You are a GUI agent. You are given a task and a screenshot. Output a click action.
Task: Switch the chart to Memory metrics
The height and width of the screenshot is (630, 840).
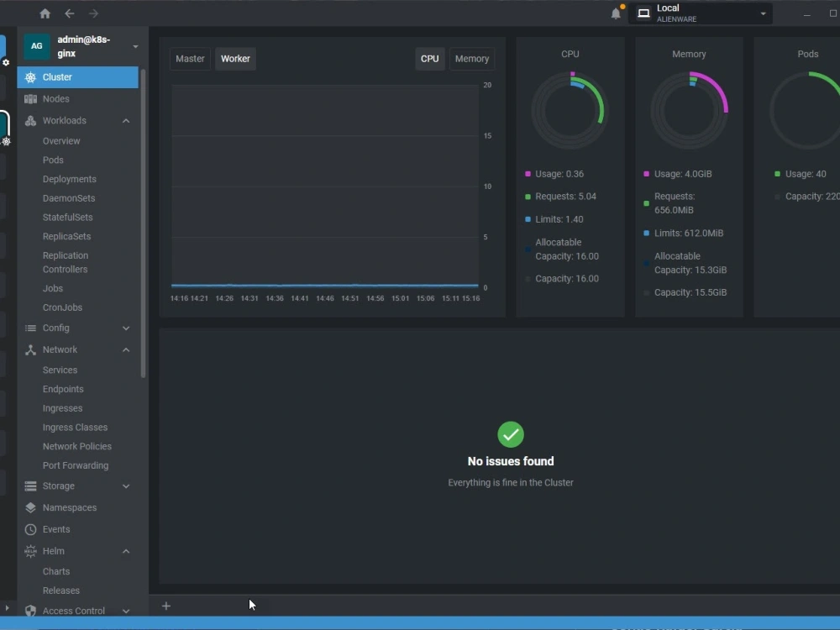[472, 59]
